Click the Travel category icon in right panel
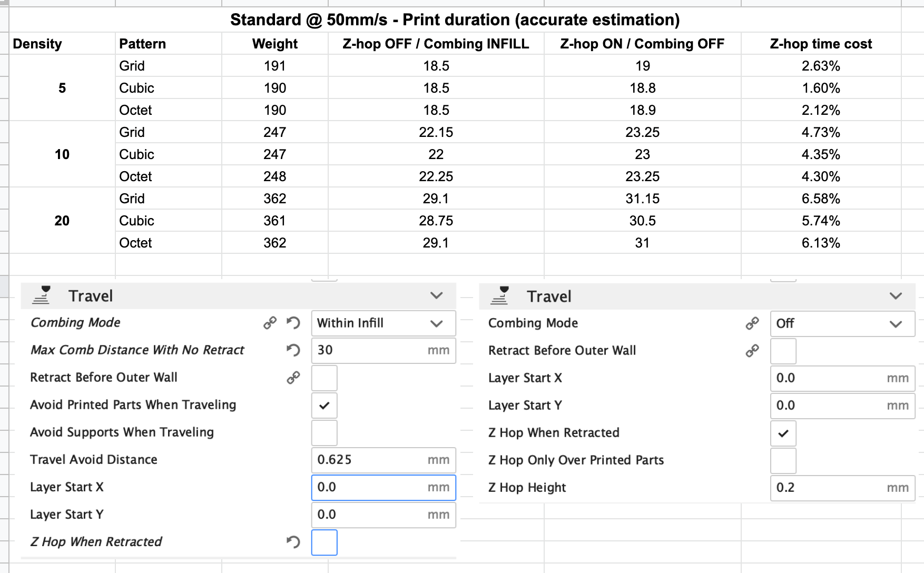Viewport: 924px width, 573px height. (499, 296)
